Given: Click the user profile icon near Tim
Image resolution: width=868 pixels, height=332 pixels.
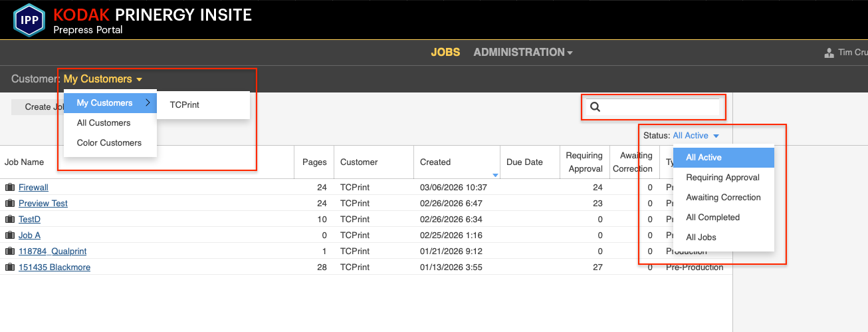Looking at the screenshot, I should (x=829, y=53).
